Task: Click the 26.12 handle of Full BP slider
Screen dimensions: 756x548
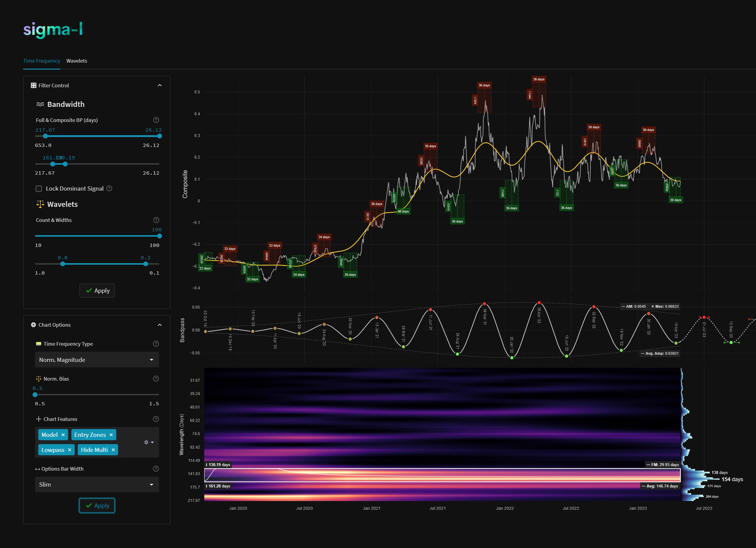Action: pos(159,136)
